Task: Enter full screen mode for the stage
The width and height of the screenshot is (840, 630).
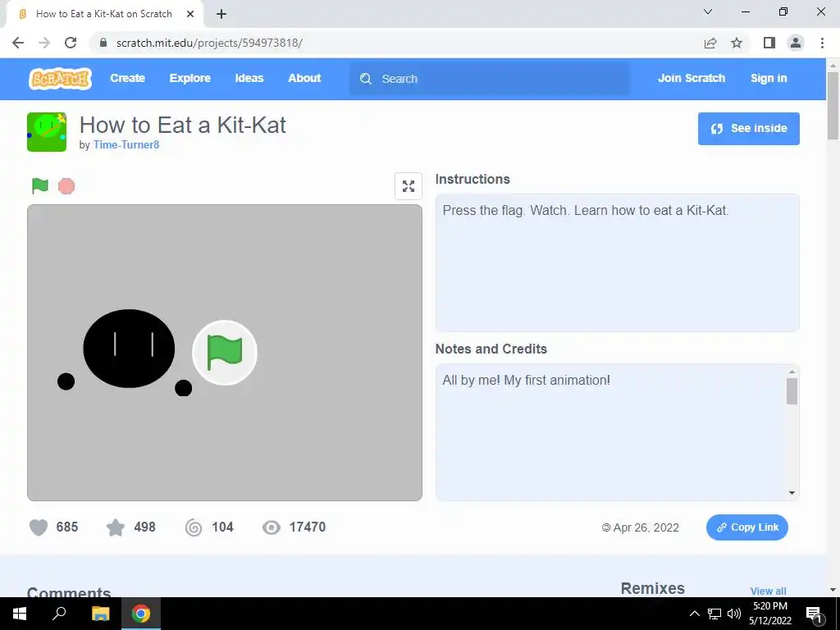Action: [409, 186]
